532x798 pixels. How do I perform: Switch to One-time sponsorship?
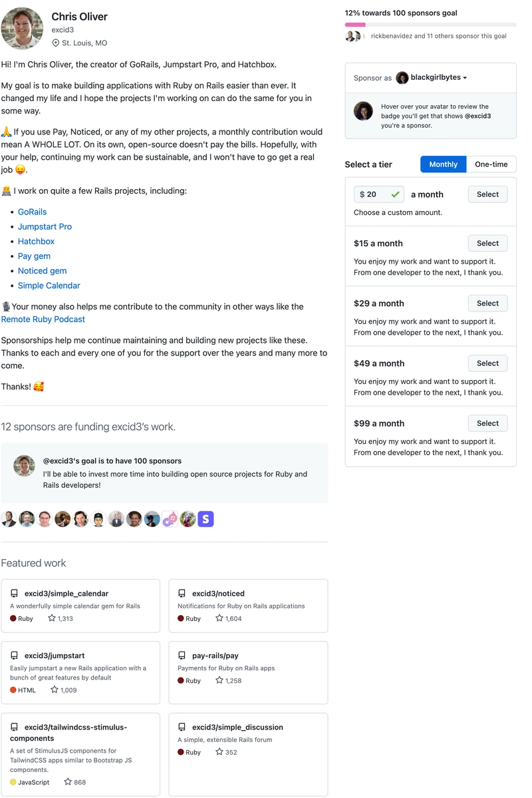[491, 164]
